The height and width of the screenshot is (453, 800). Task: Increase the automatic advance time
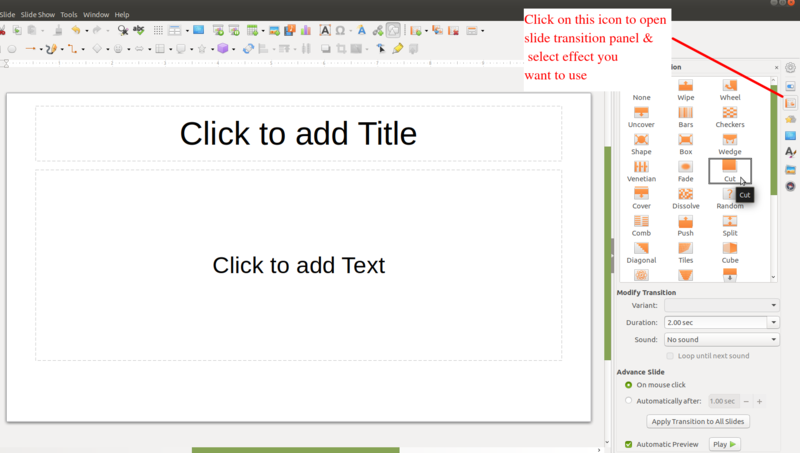click(x=759, y=401)
